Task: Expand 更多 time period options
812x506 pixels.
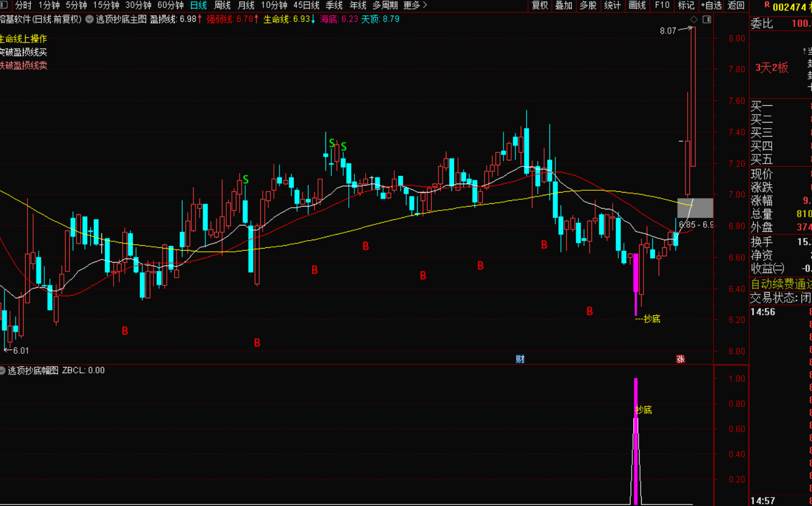Action: click(x=415, y=6)
